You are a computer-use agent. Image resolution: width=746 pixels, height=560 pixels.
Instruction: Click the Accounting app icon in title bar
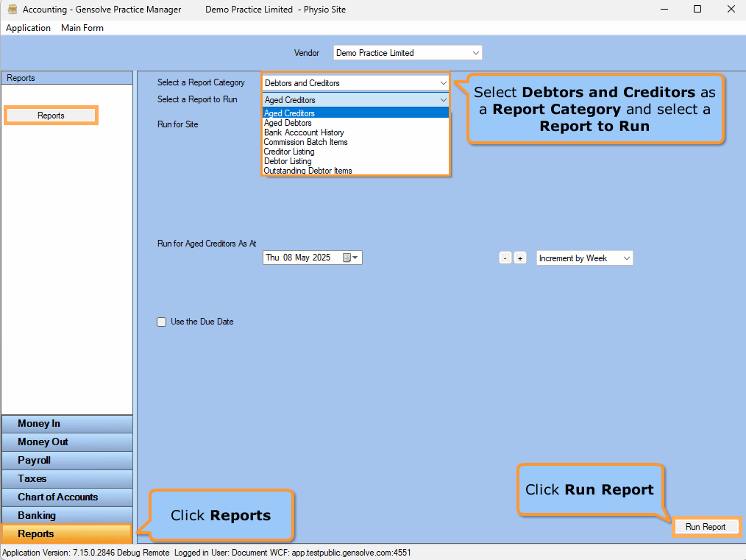pos(12,9)
